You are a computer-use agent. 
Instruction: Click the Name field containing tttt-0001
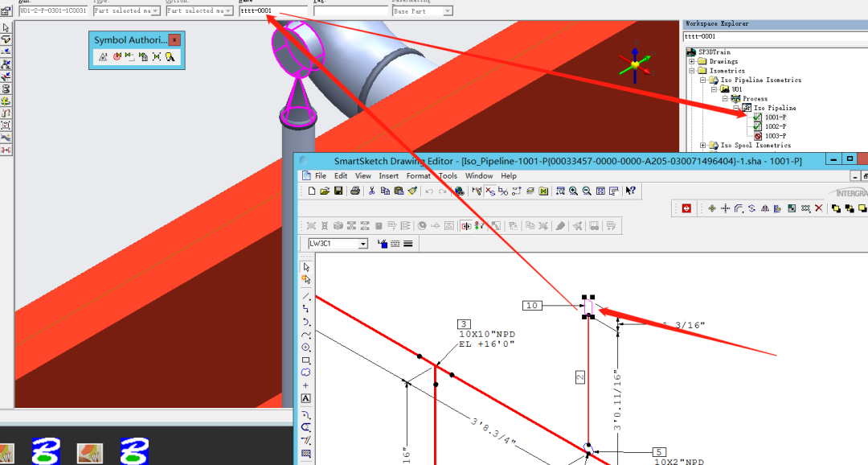click(x=273, y=11)
